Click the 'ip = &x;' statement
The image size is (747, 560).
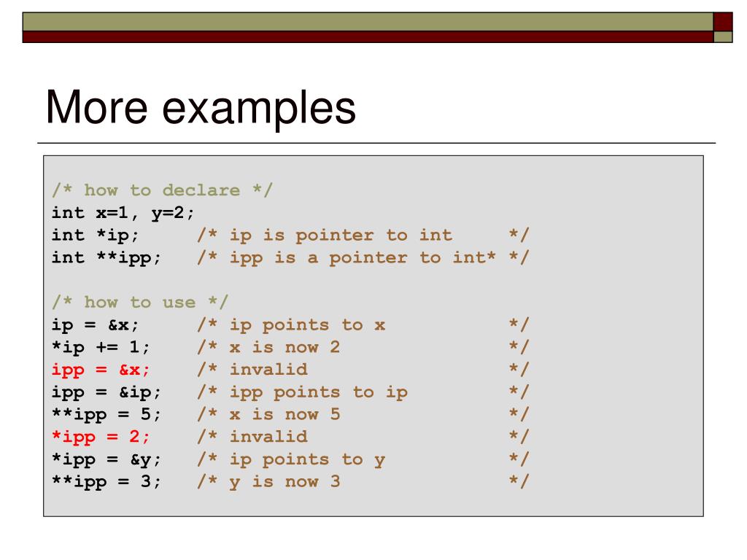pos(95,325)
